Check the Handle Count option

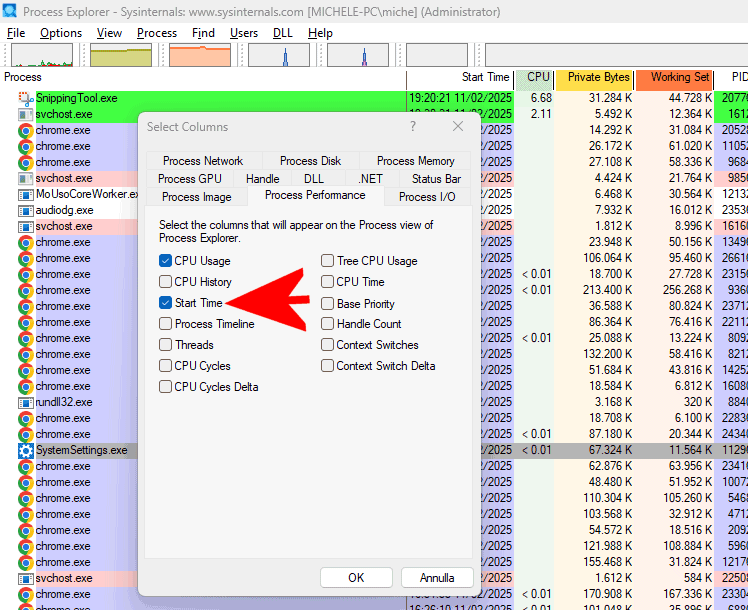point(327,323)
